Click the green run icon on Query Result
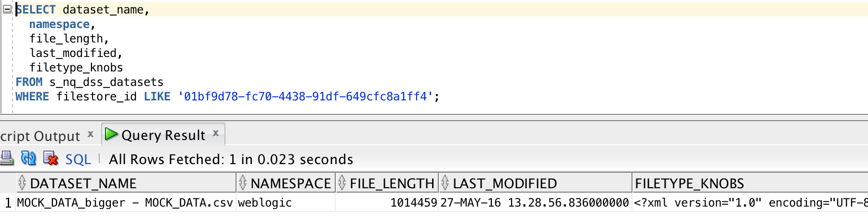The image size is (868, 223). 111,134
